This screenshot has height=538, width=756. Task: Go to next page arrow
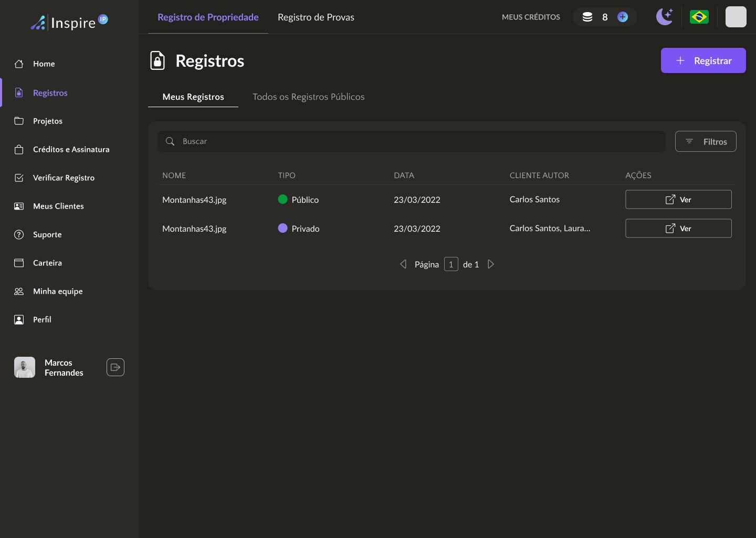coord(491,264)
